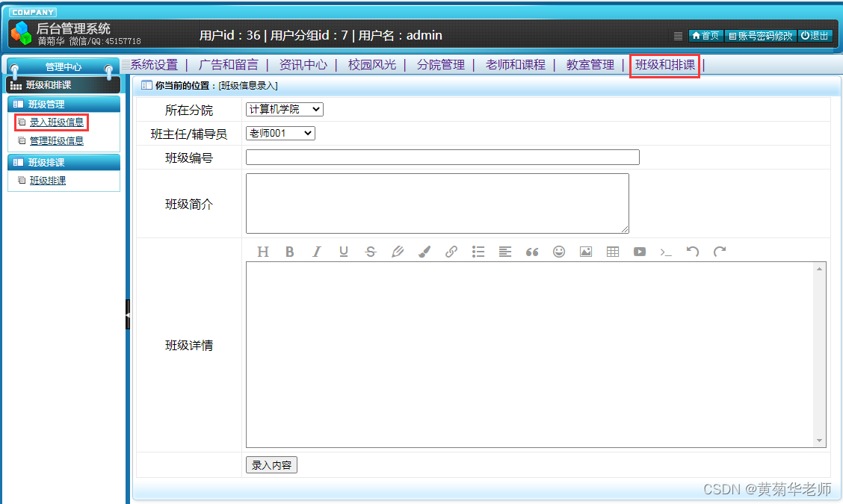
Task: Click the editor scrollbar up arrow
Action: 819,269
